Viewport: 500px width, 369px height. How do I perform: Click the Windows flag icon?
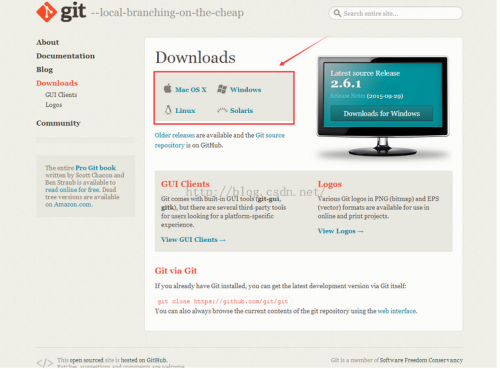[x=222, y=89]
